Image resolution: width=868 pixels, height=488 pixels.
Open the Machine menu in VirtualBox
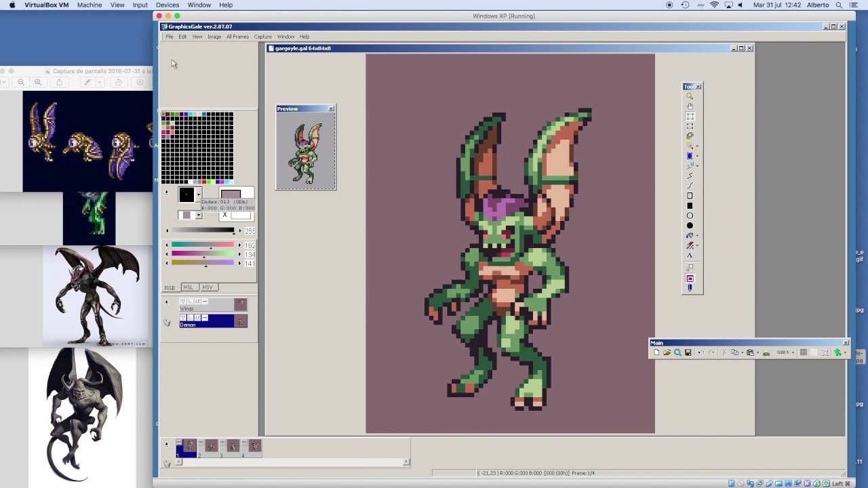coord(90,5)
